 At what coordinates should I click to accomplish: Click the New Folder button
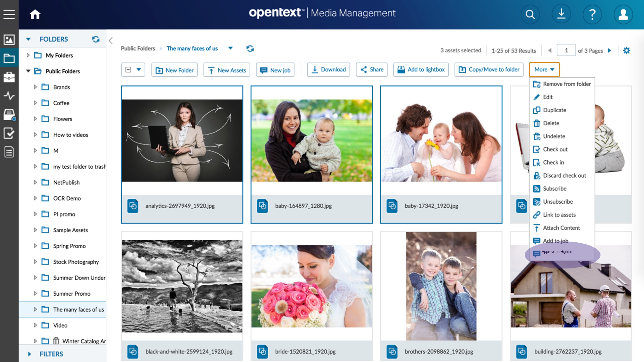pyautogui.click(x=174, y=70)
